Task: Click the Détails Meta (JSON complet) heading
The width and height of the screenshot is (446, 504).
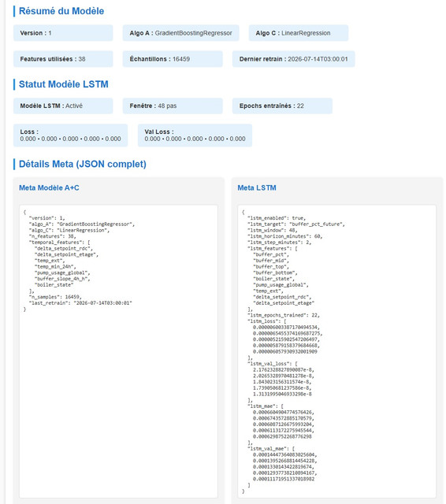Action: tap(82, 164)
